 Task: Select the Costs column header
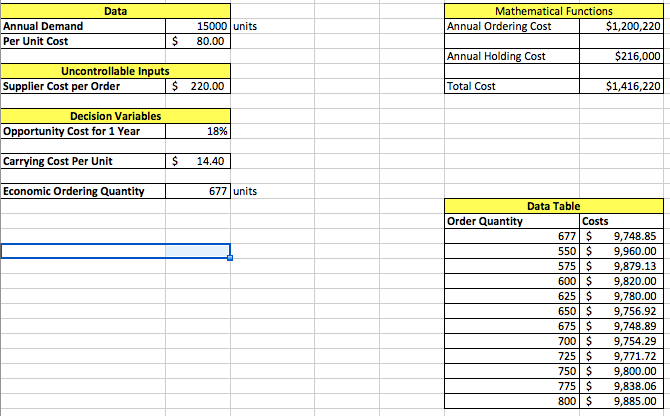tap(621, 221)
